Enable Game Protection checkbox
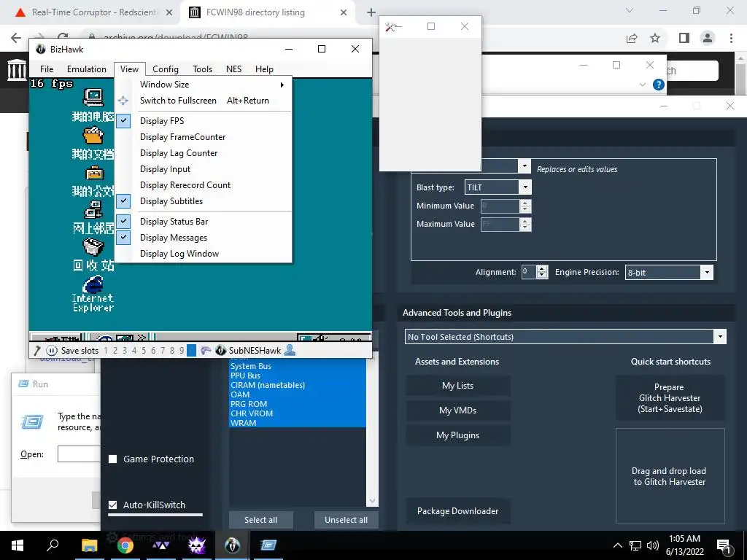 113,459
